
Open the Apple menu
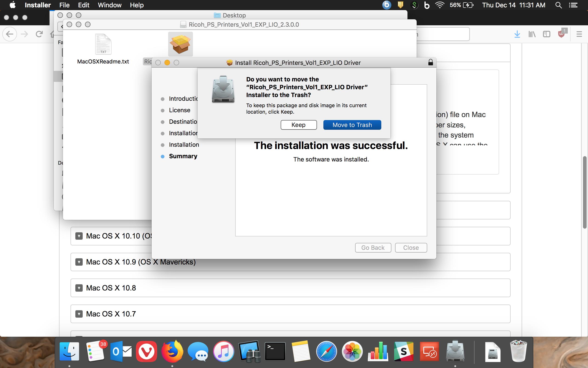click(13, 5)
